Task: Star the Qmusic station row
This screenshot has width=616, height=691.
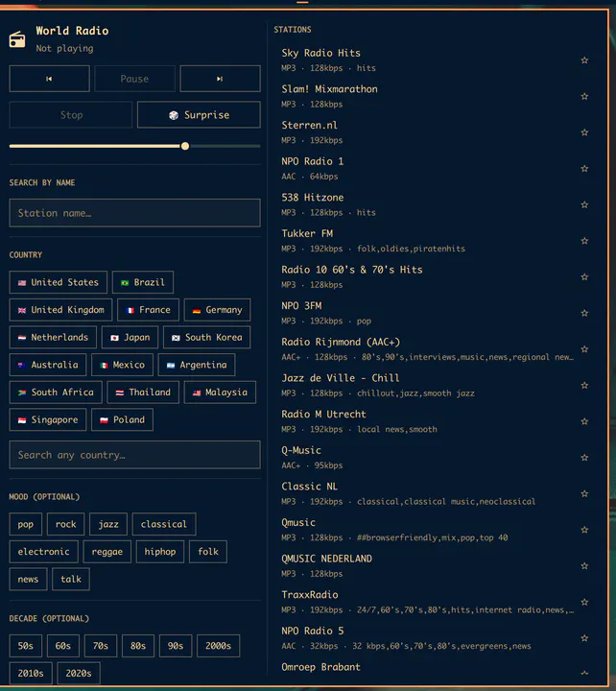Action: (584, 530)
